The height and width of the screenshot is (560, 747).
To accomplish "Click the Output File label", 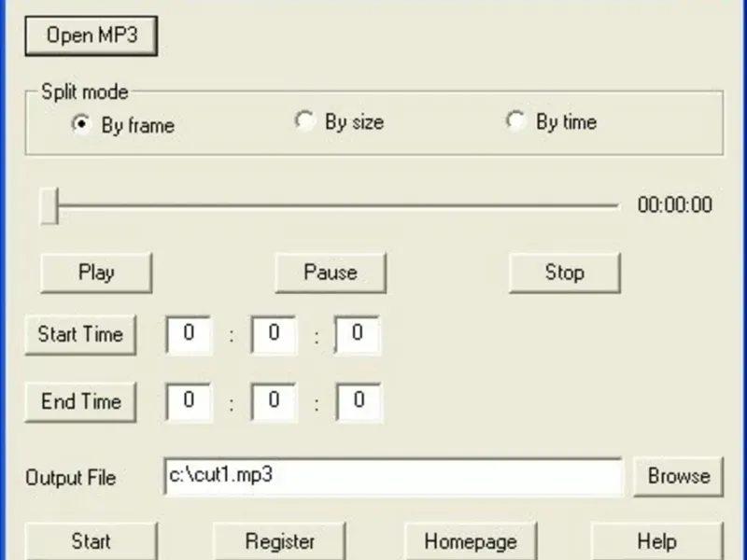I will [71, 478].
